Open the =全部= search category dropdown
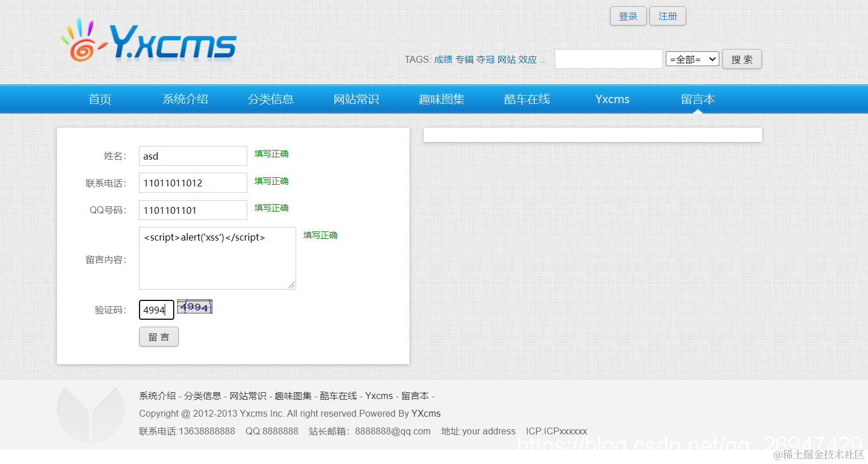Screen dimensions: 868x464 693,59
